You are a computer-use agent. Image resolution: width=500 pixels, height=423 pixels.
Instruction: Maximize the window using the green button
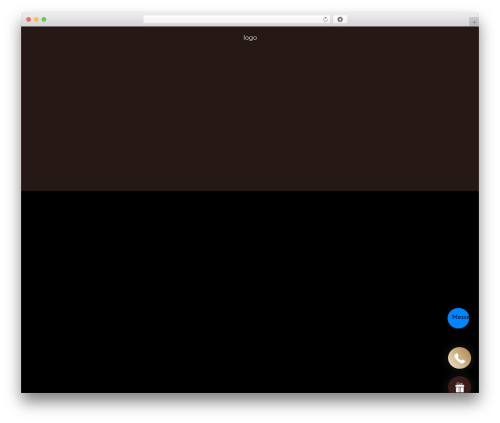[44, 19]
